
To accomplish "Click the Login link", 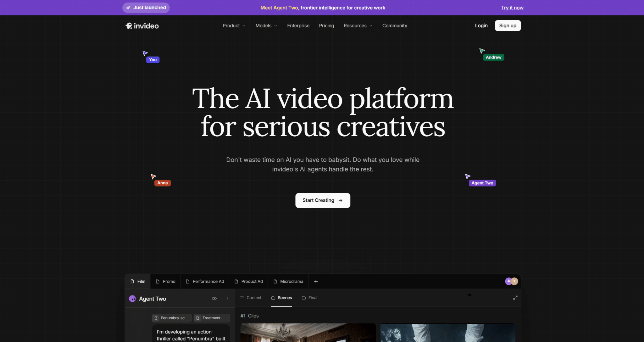I will tap(481, 26).
